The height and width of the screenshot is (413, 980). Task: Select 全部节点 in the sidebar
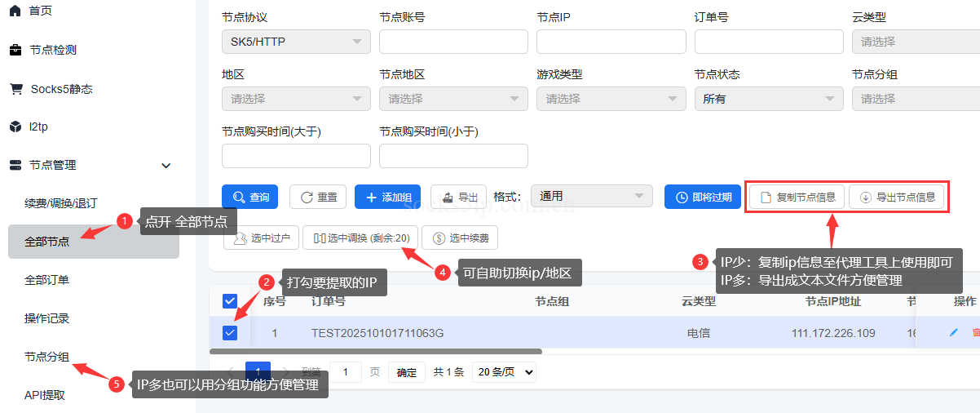point(93,242)
